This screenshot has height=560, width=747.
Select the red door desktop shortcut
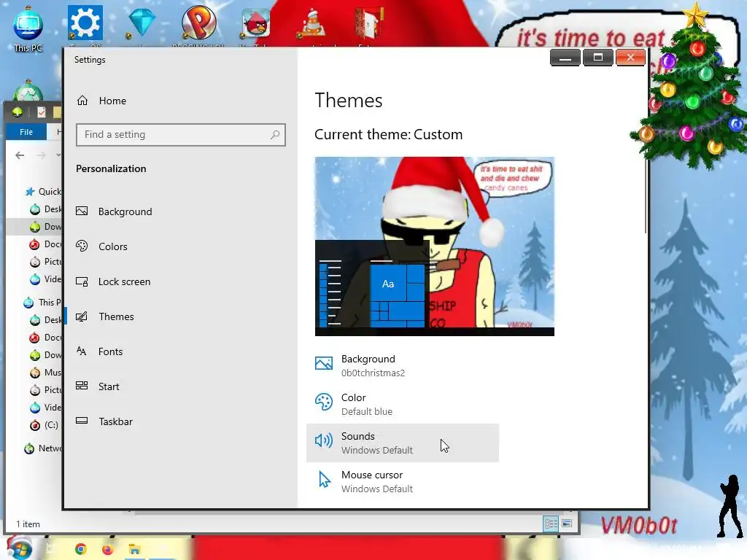coord(368,24)
